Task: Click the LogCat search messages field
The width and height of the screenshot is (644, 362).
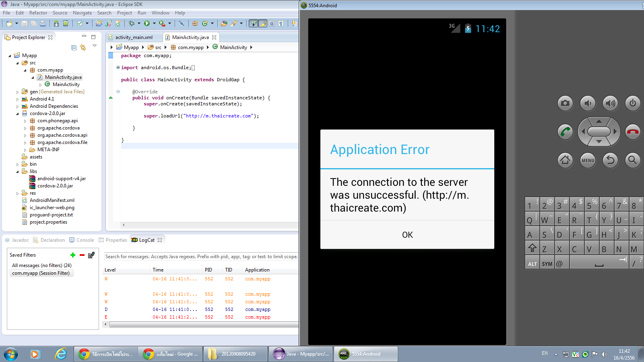Action: (201, 257)
